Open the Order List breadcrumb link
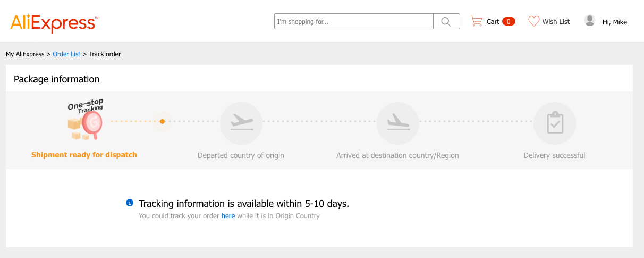This screenshot has width=644, height=258. tap(66, 54)
